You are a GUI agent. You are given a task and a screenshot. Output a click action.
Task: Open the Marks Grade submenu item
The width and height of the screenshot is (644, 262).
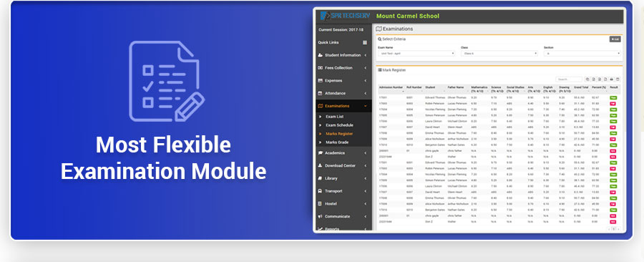click(x=337, y=142)
